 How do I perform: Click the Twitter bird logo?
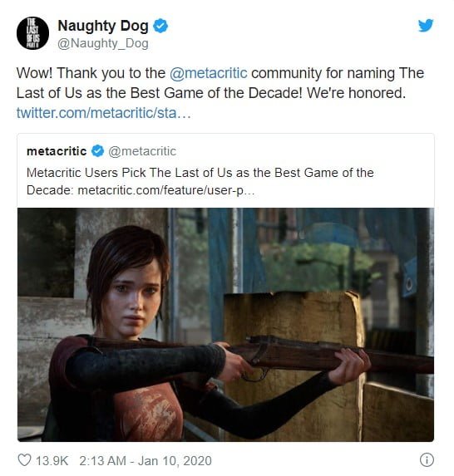(x=426, y=26)
